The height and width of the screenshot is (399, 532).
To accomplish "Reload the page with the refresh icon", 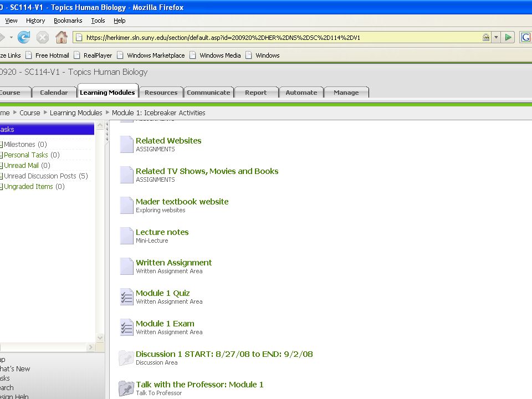I will (x=24, y=37).
